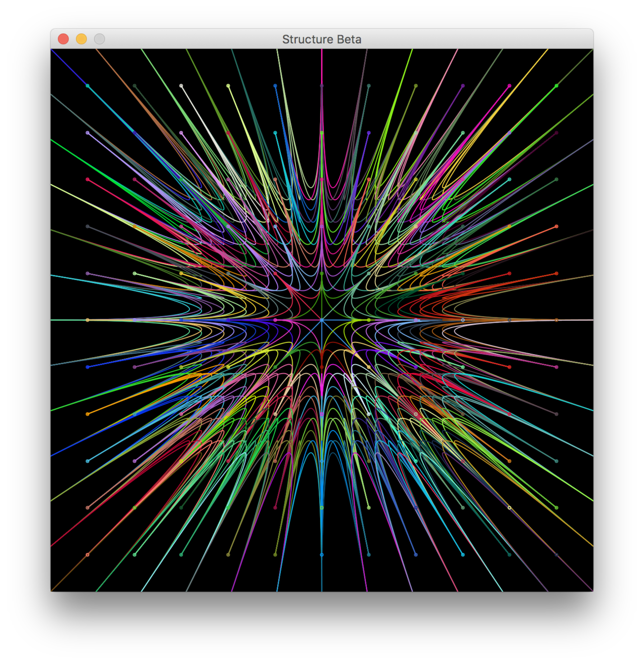Select the cyan dot in the bottom row
This screenshot has height=664, width=644.
point(463,555)
